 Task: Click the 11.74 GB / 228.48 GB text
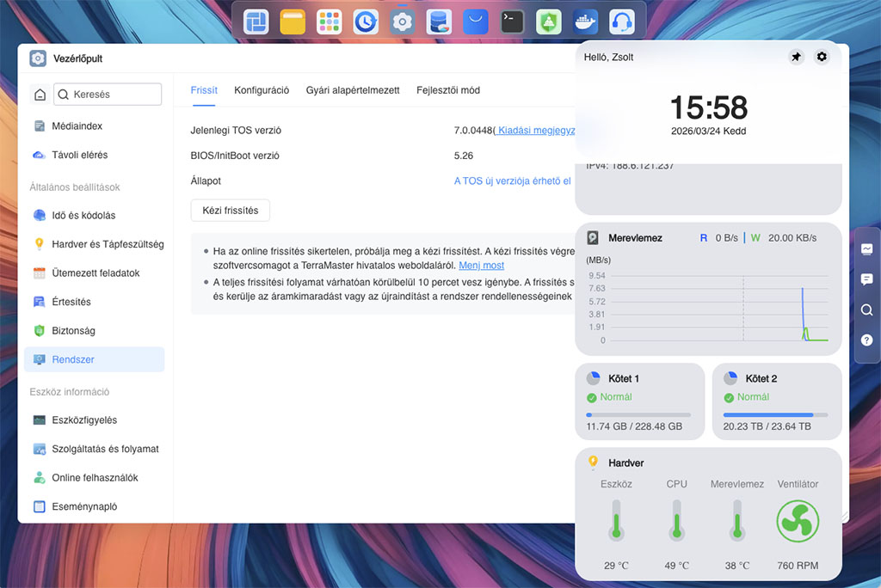634,426
